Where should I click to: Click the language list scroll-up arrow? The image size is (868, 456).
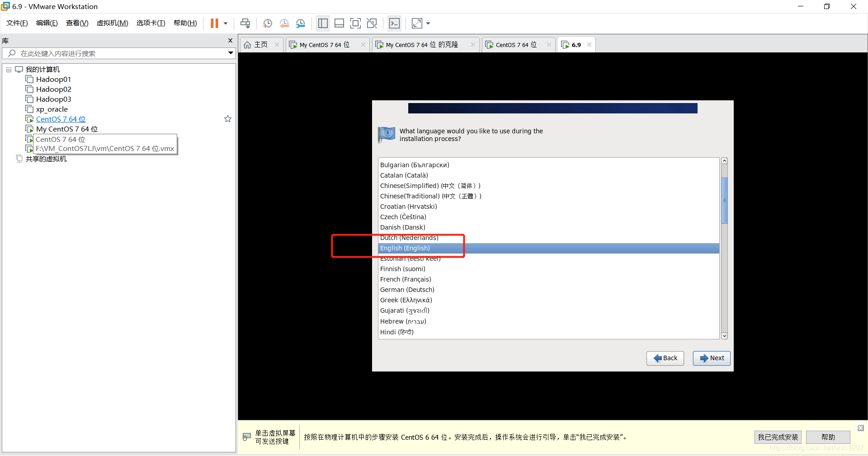[x=724, y=161]
